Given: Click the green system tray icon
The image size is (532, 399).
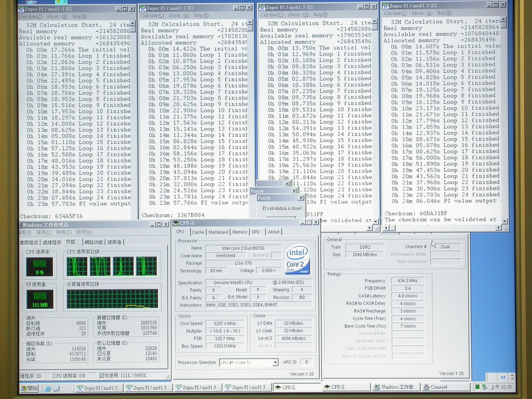Looking at the screenshot, I should [477, 387].
